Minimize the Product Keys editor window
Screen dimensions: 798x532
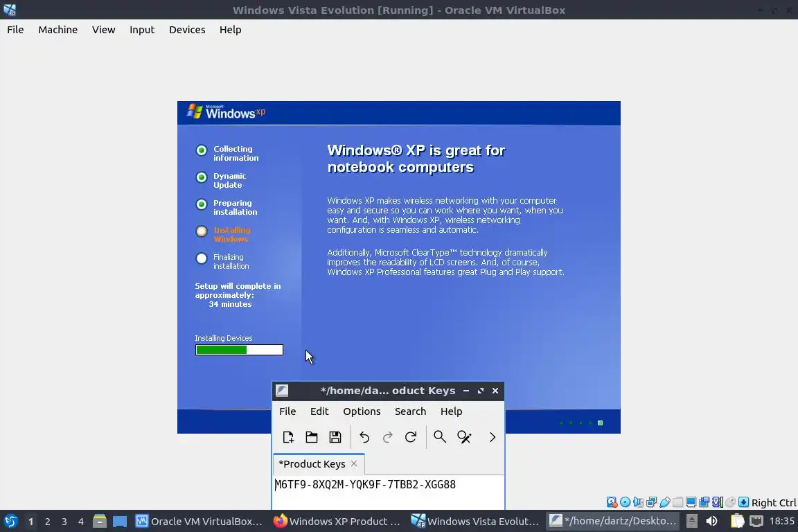(466, 391)
